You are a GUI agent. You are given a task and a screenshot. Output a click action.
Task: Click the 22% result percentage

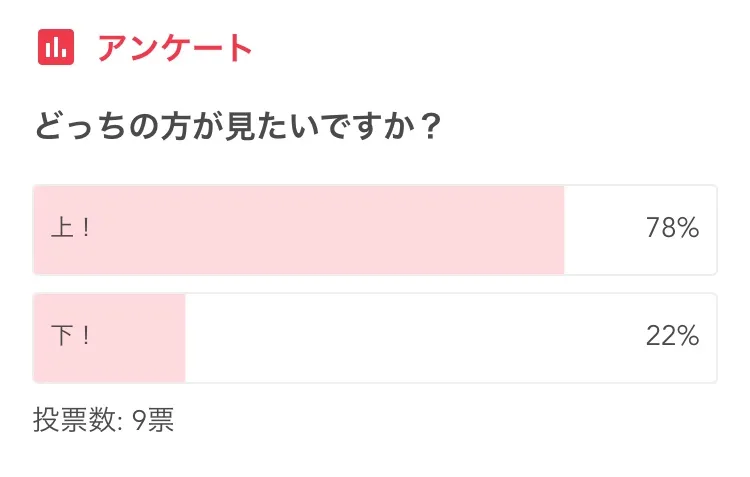point(672,337)
